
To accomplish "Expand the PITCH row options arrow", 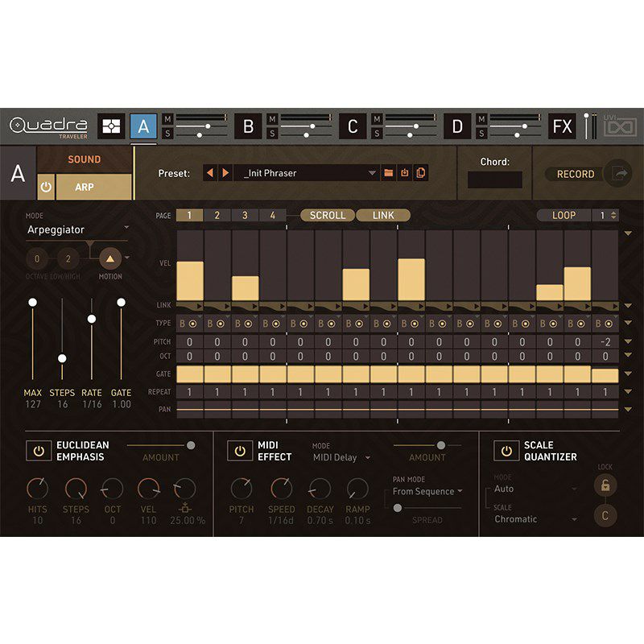I will (x=628, y=341).
